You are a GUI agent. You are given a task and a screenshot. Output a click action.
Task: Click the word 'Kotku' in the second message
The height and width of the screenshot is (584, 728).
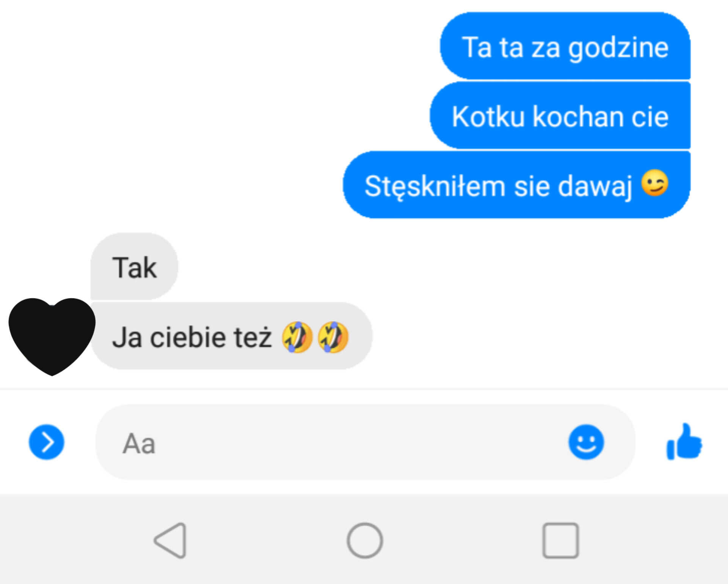point(488,116)
